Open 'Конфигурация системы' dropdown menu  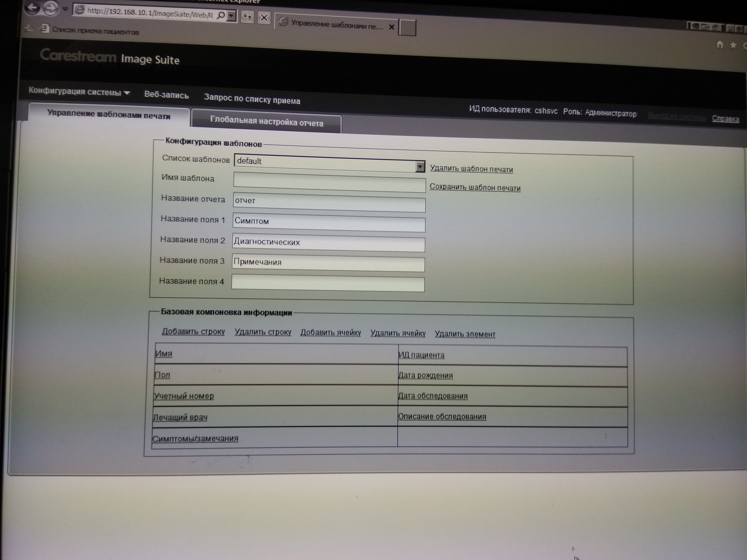[x=79, y=92]
